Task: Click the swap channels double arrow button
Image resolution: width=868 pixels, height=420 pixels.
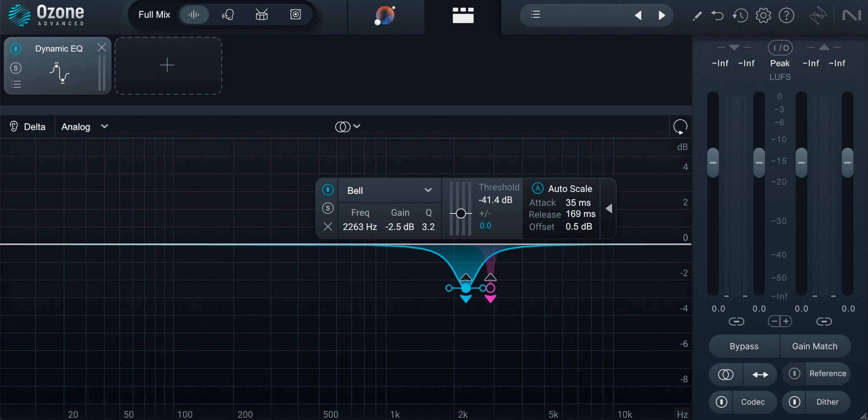Action: point(760,374)
